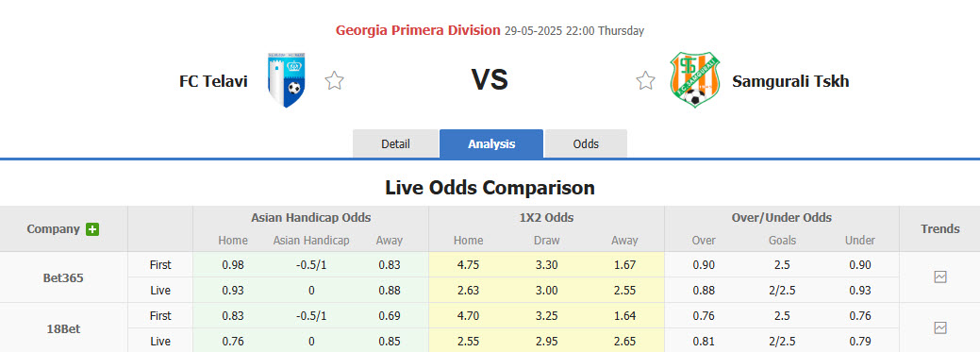This screenshot has width=980, height=352.
Task: Select the Analysis tab
Action: [491, 143]
